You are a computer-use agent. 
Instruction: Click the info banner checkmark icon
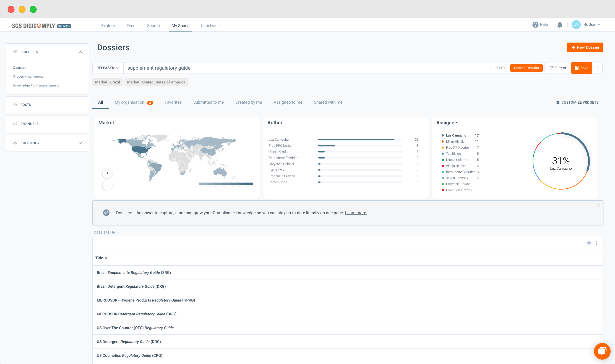106,213
